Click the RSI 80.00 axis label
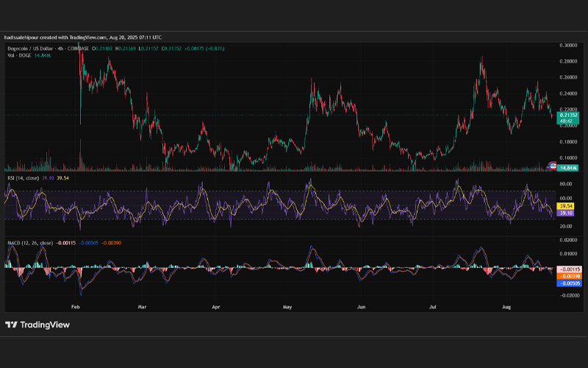Image resolution: width=588 pixels, height=368 pixels. 566,184
